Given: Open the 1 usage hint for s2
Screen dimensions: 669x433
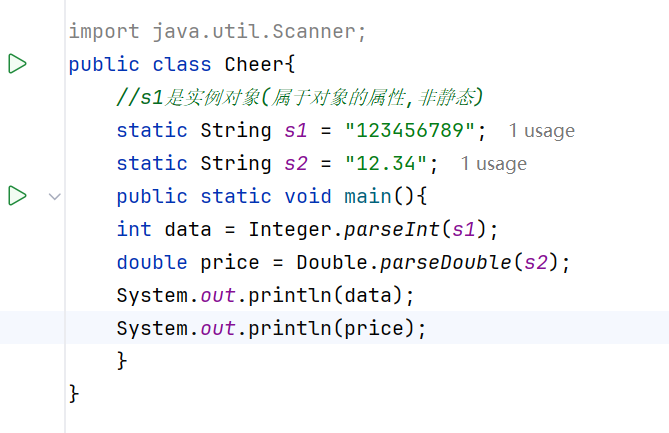Looking at the screenshot, I should [x=494, y=163].
